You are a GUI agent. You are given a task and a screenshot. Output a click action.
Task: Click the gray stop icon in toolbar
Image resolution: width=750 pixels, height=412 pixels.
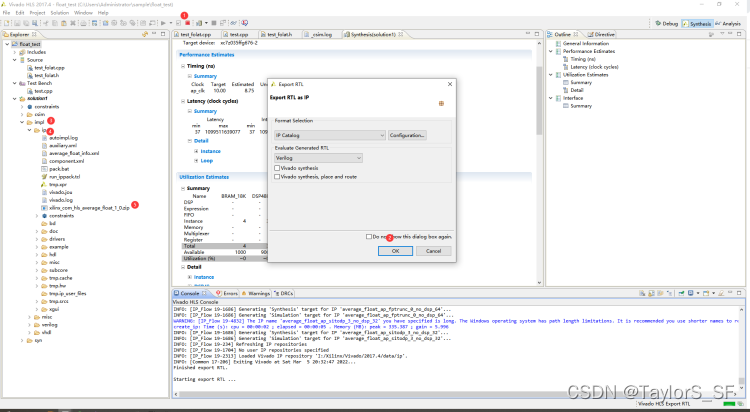pyautogui.click(x=214, y=23)
